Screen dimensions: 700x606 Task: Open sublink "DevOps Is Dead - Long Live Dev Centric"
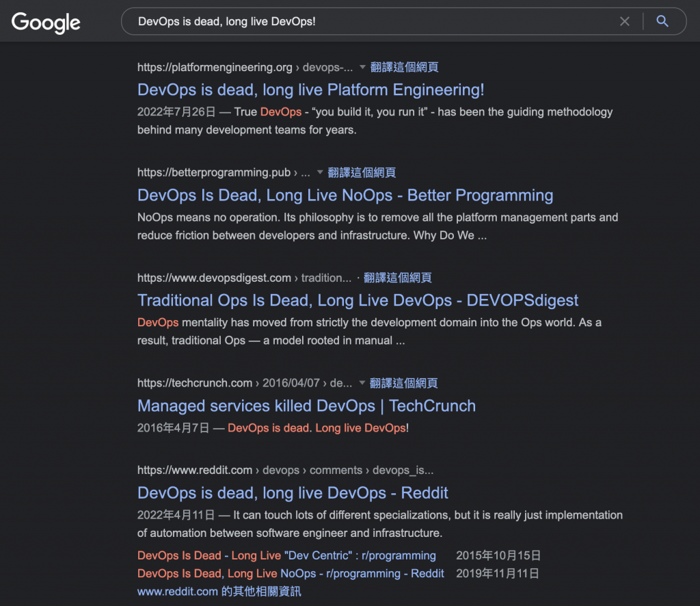point(286,555)
